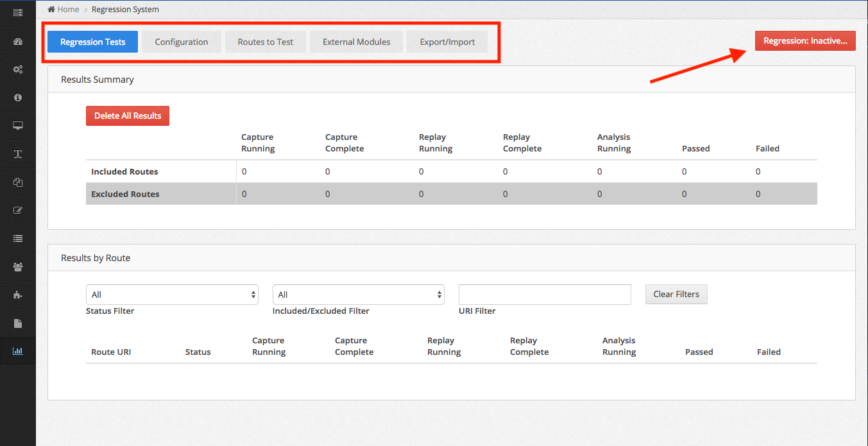Click Delete All Results button
This screenshot has height=446, width=868.
[128, 116]
